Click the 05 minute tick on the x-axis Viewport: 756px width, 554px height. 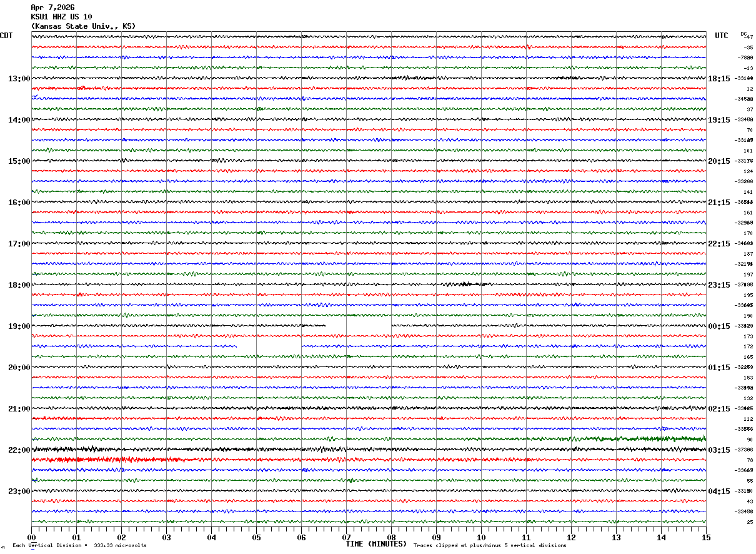click(x=256, y=537)
